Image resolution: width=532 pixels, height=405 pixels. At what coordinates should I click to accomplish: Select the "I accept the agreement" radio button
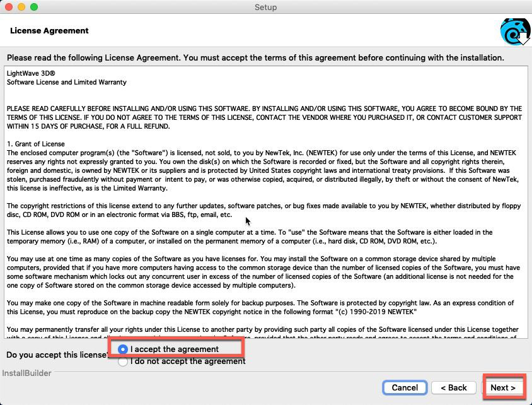pyautogui.click(x=122, y=349)
